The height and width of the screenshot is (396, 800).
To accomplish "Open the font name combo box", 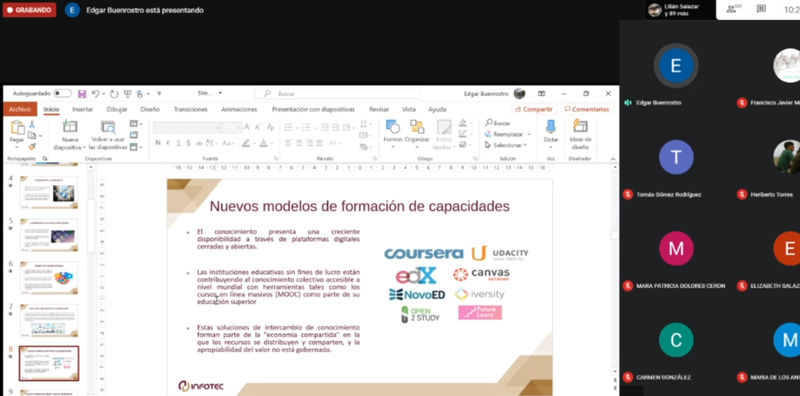I will pos(187,127).
